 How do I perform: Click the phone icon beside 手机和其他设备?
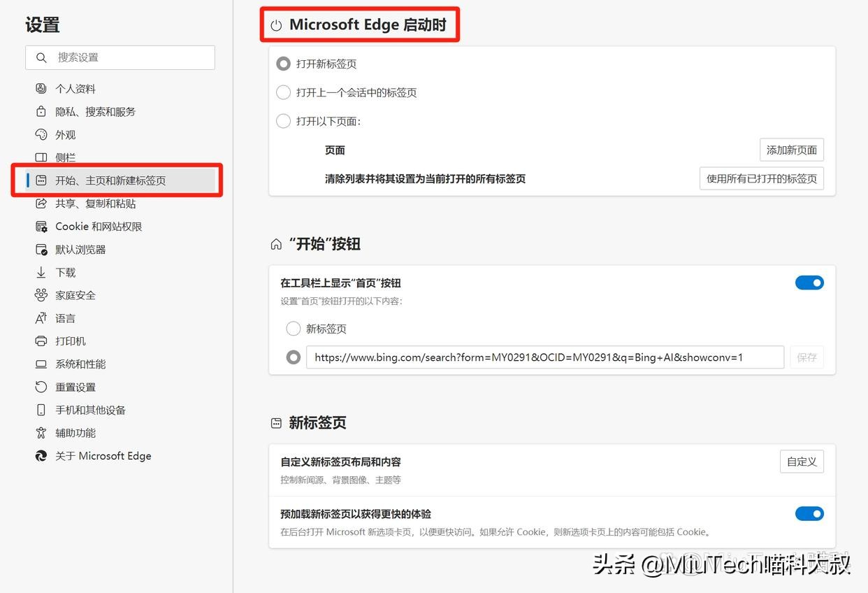tap(41, 410)
